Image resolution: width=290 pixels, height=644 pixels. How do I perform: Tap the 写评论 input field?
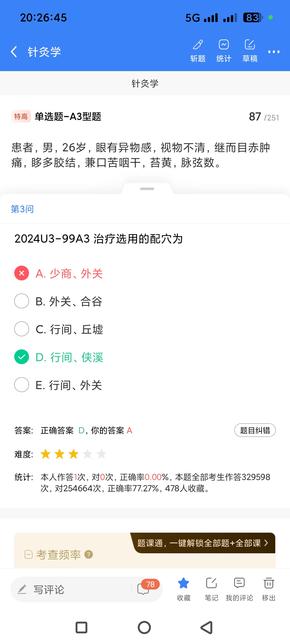pos(73,590)
